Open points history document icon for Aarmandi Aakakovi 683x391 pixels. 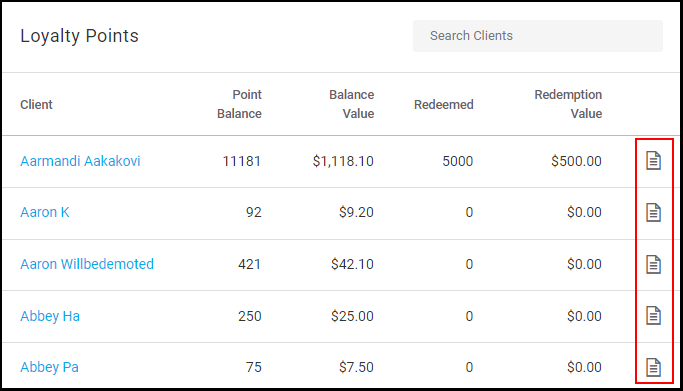click(653, 161)
